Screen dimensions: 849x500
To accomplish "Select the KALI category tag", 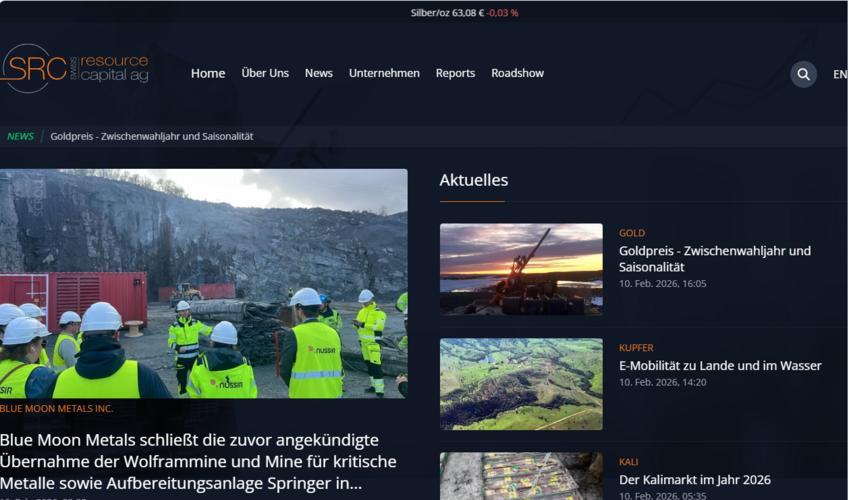I will click(x=628, y=462).
